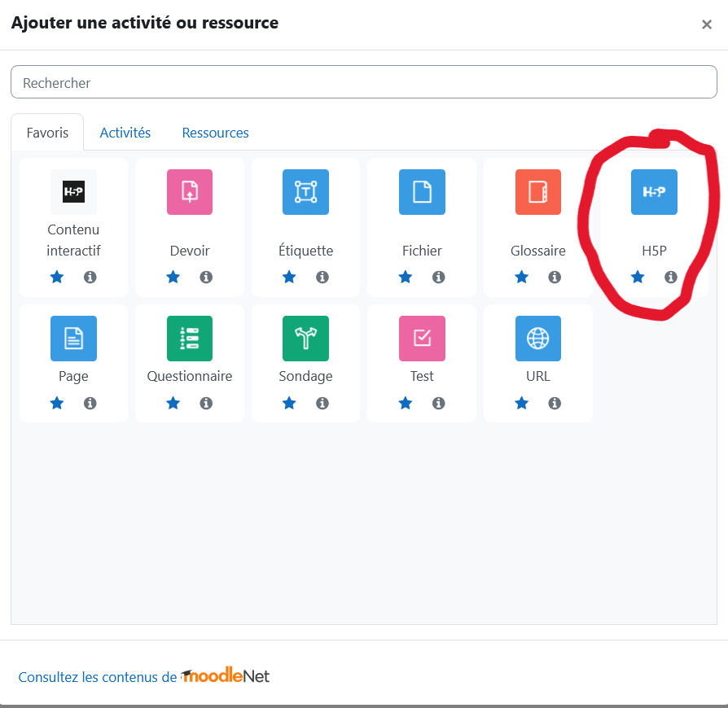Switch to the Activités tab
This screenshot has width=728, height=708.
pos(125,133)
